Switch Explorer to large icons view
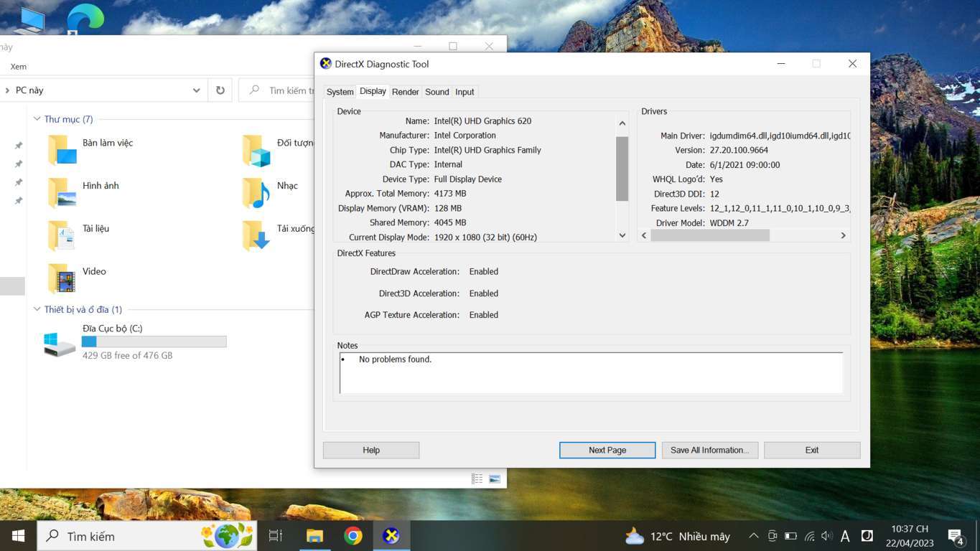Viewport: 980px width, 551px height. [494, 479]
